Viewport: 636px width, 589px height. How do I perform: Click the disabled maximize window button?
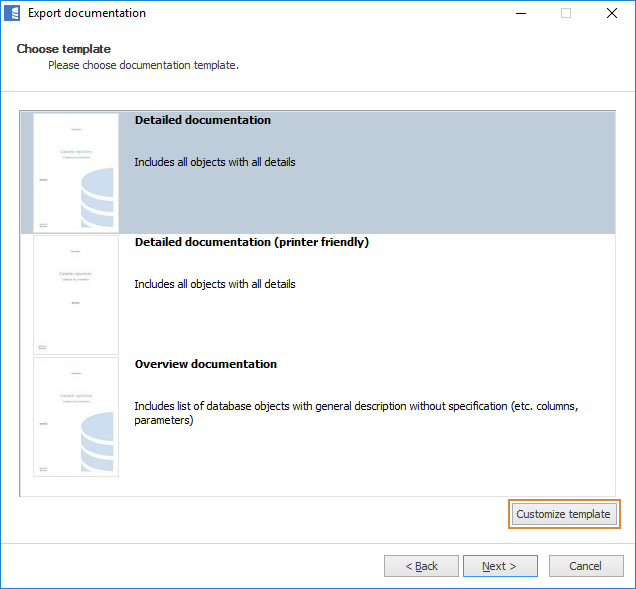[565, 13]
